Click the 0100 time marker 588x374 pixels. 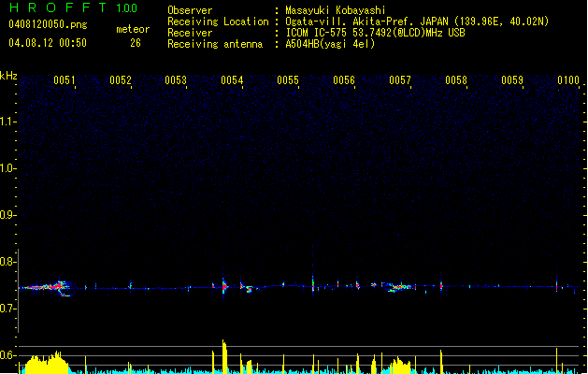point(568,79)
